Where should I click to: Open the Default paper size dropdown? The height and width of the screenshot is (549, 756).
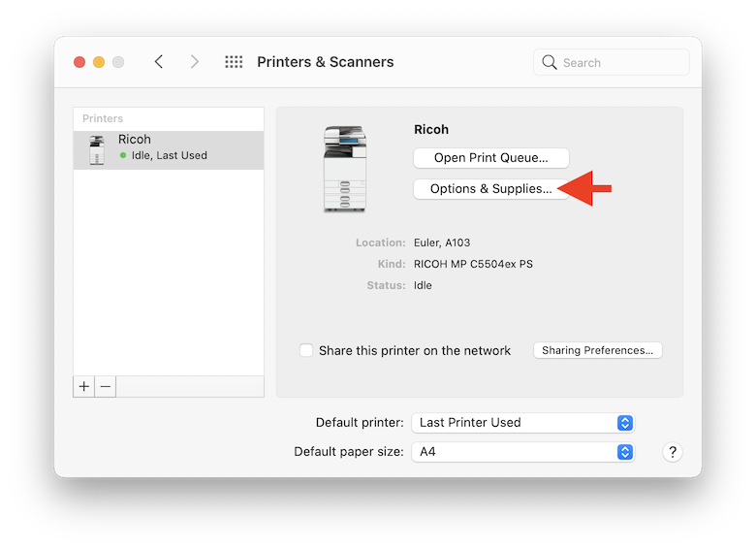(523, 452)
